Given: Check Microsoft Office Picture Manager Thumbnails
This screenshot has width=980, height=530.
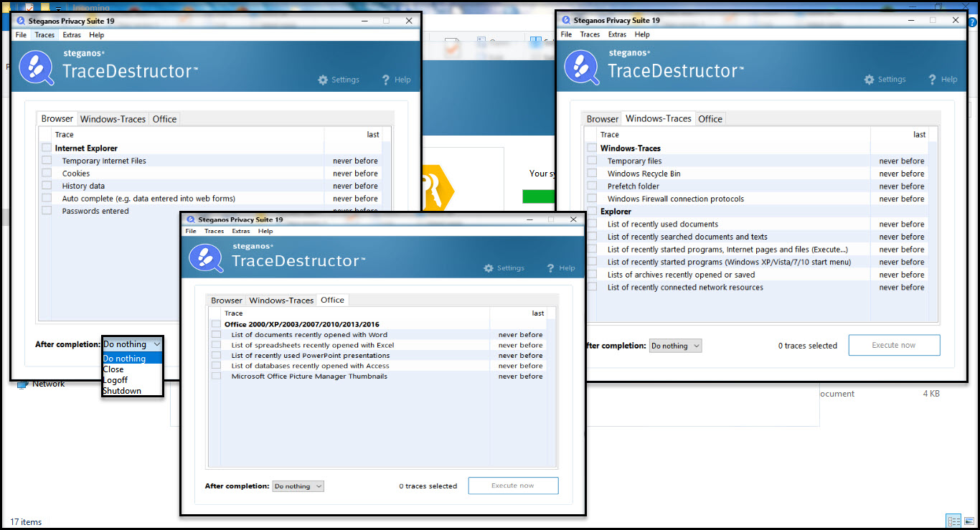Looking at the screenshot, I should pos(216,376).
